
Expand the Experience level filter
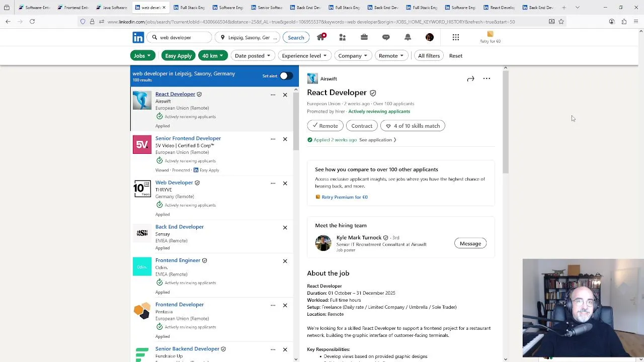pos(304,56)
